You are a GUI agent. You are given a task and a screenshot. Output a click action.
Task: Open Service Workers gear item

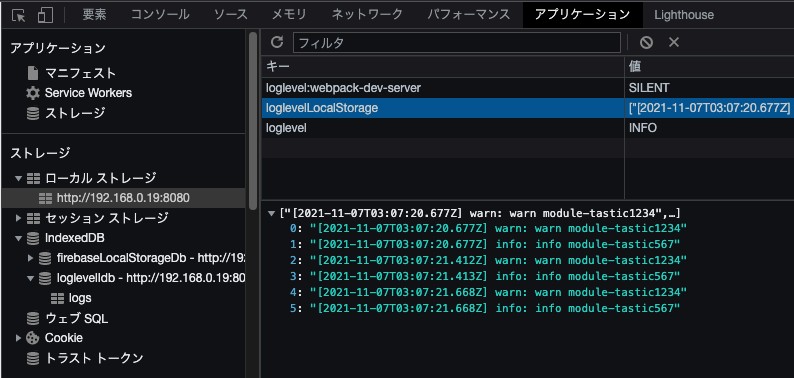[x=79, y=93]
